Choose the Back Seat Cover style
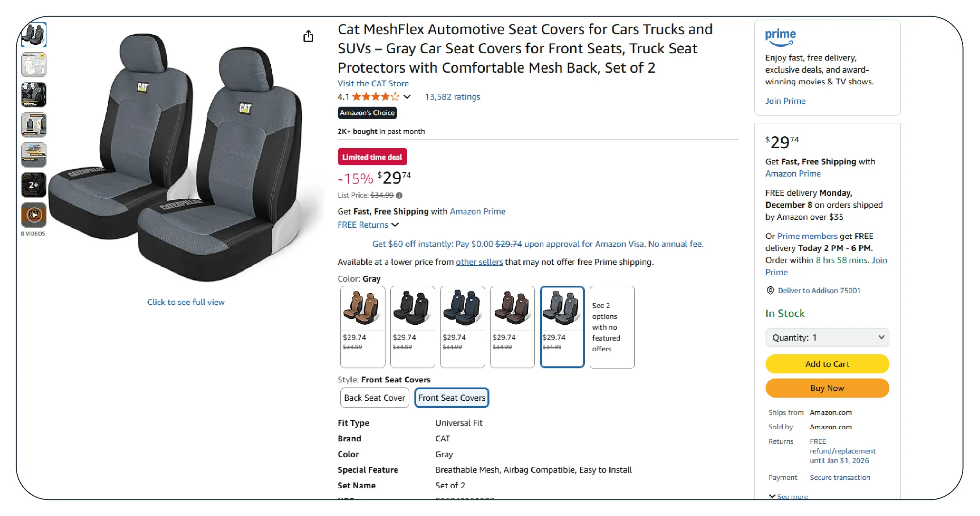 [374, 398]
